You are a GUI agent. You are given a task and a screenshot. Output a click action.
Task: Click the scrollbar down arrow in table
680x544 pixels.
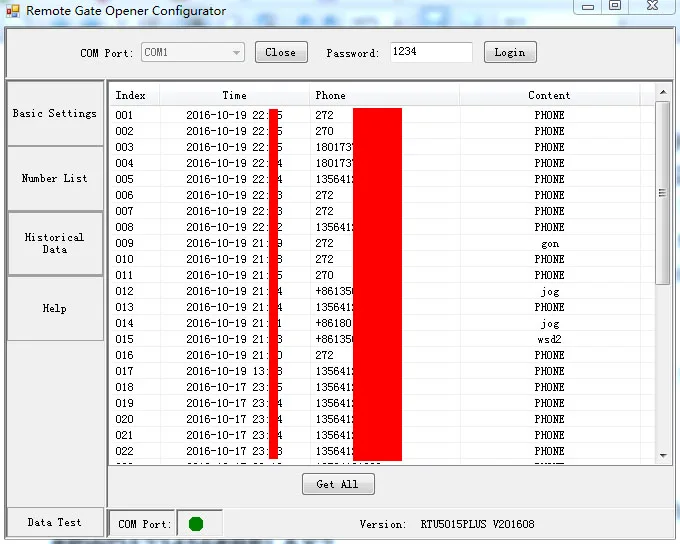coord(663,456)
